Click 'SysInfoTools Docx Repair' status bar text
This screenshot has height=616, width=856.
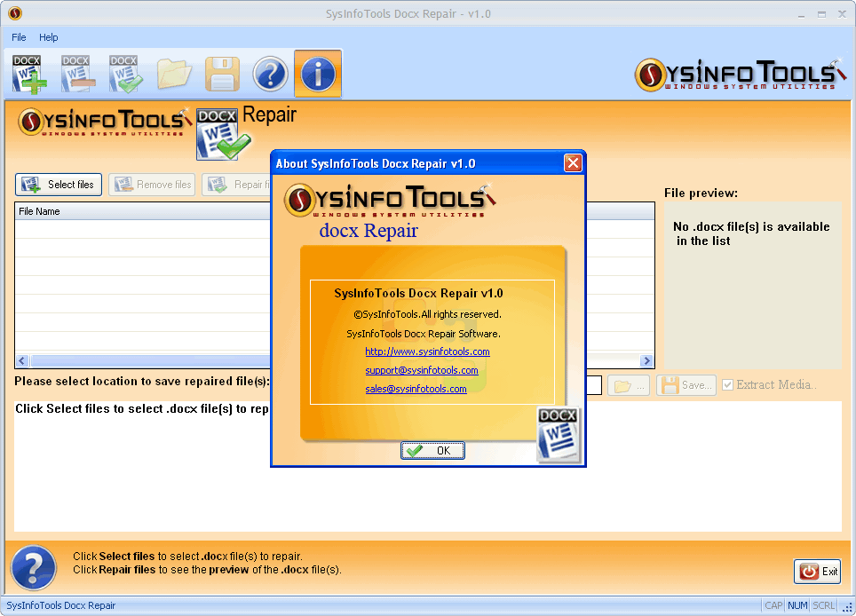[x=60, y=605]
